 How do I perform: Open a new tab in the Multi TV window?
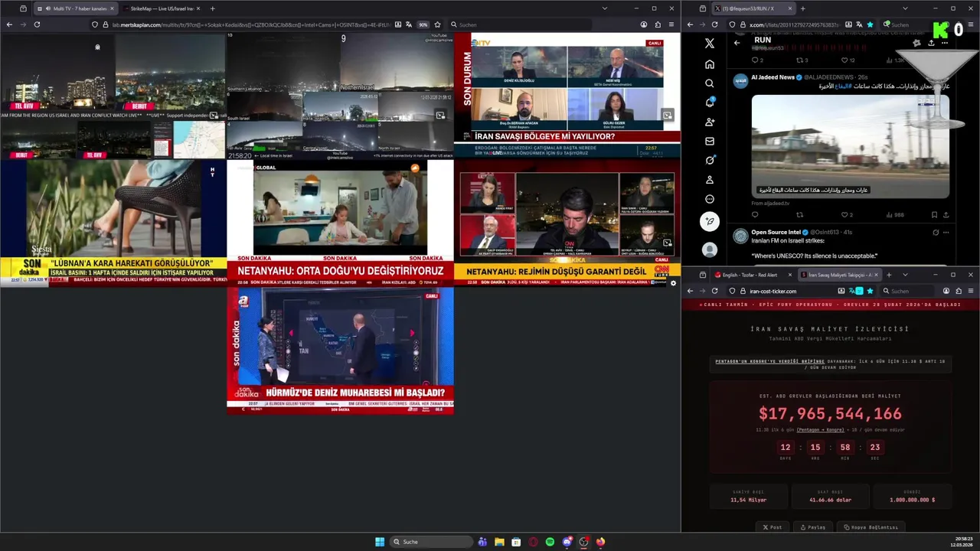212,8
